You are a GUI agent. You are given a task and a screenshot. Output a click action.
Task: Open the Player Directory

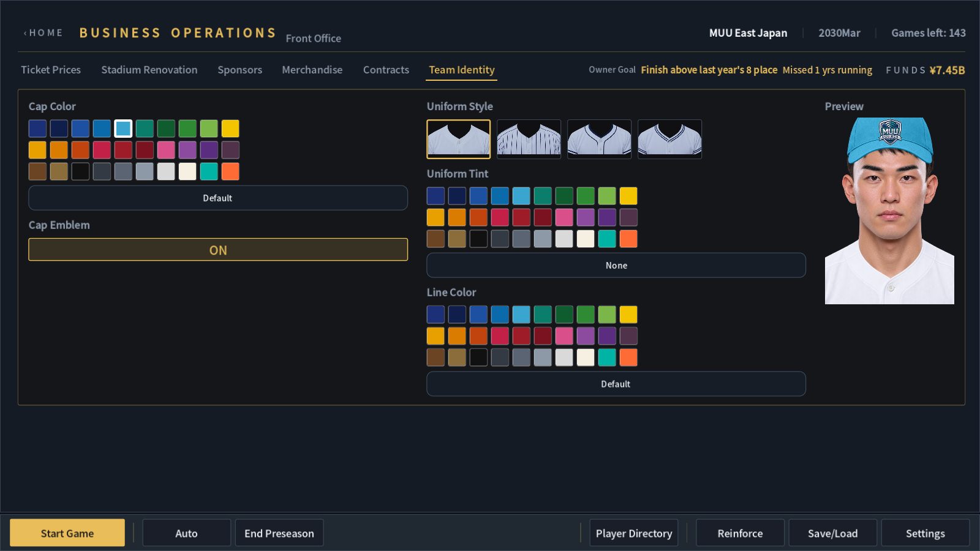[x=634, y=533]
